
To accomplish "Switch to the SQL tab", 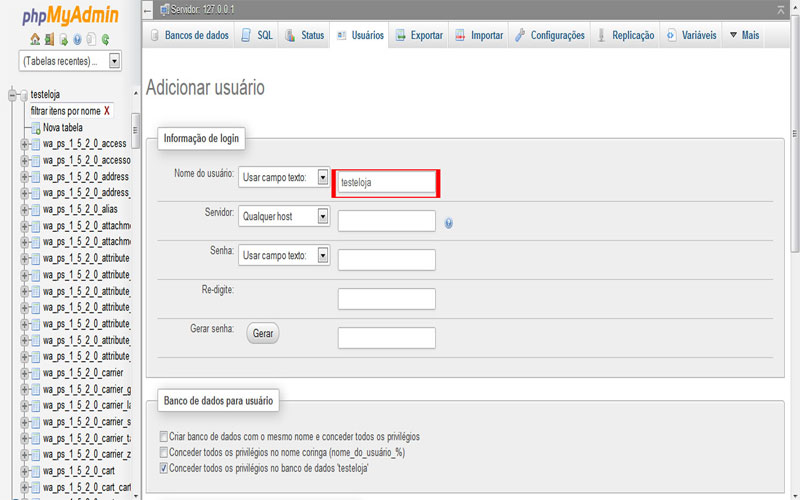I will pyautogui.click(x=257, y=35).
